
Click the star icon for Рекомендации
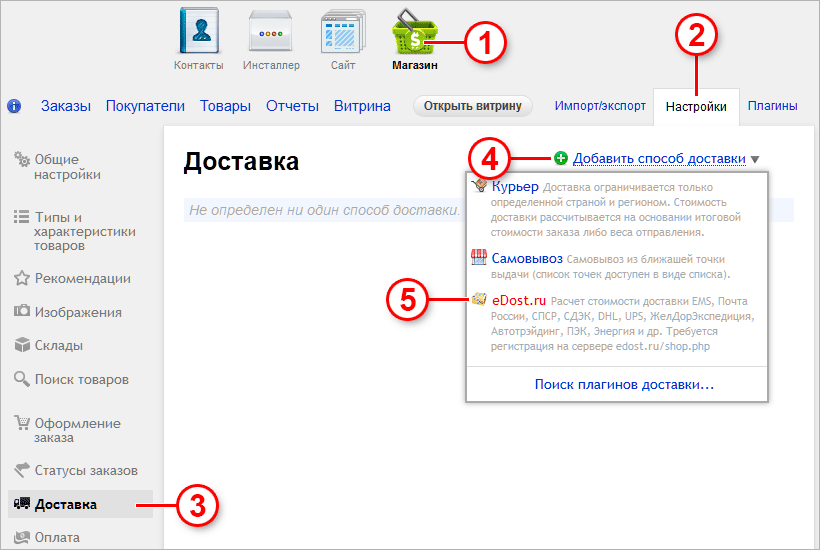pyautogui.click(x=21, y=278)
